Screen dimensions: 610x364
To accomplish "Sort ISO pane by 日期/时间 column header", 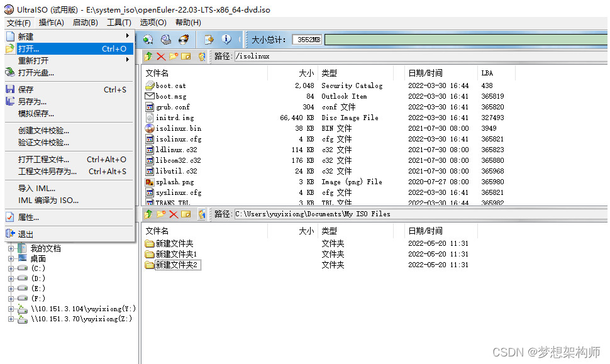I will click(441, 73).
